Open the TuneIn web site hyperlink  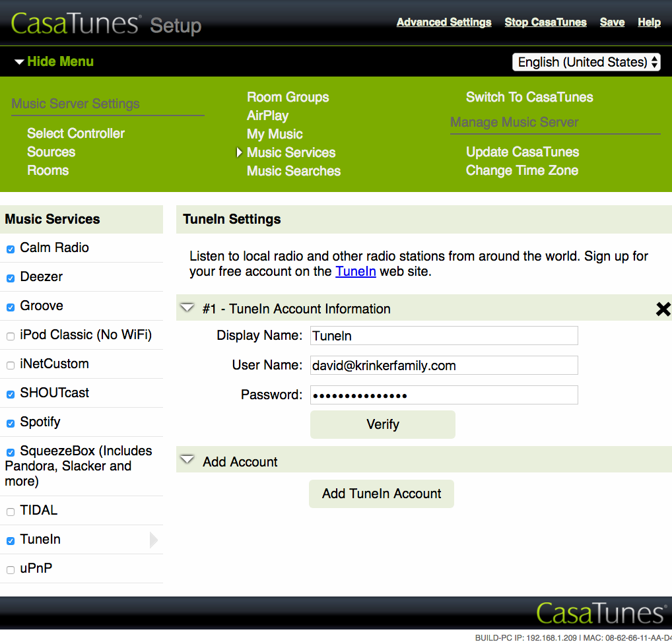pyautogui.click(x=355, y=271)
